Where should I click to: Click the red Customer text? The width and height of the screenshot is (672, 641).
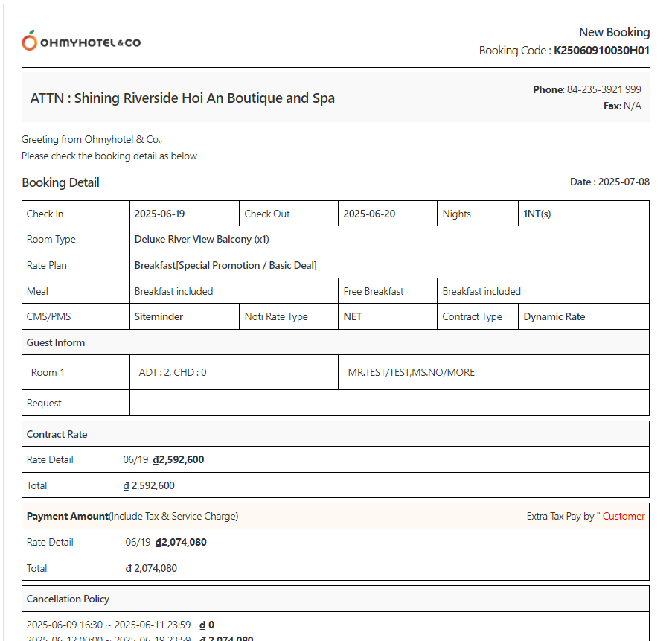624,516
